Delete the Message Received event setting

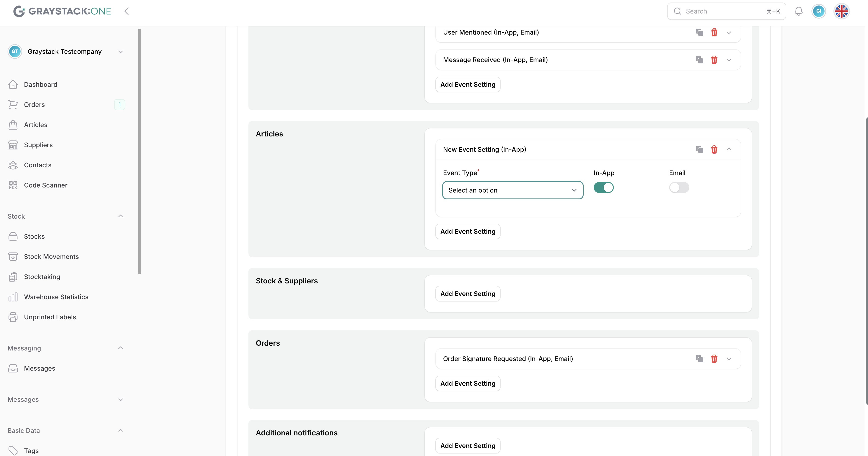[714, 60]
